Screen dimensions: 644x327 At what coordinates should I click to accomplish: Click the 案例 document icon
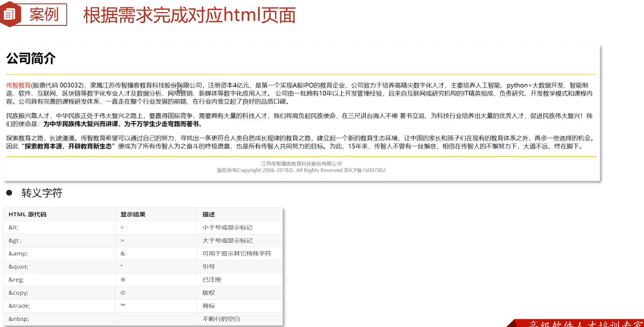9,14
